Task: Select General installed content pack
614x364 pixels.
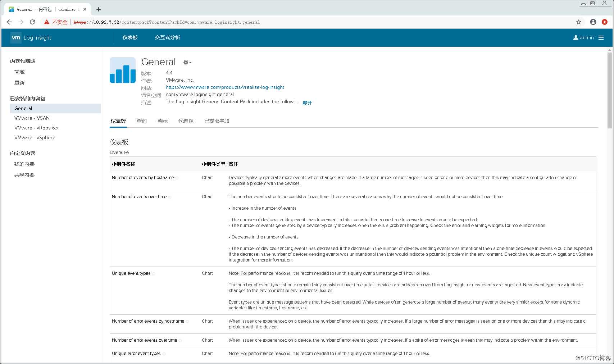Action: 55,108
